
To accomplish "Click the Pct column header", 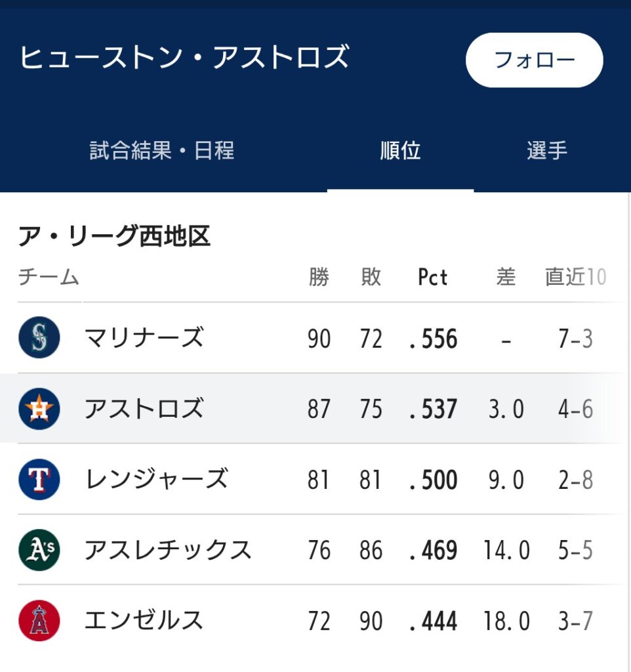I will tap(433, 278).
